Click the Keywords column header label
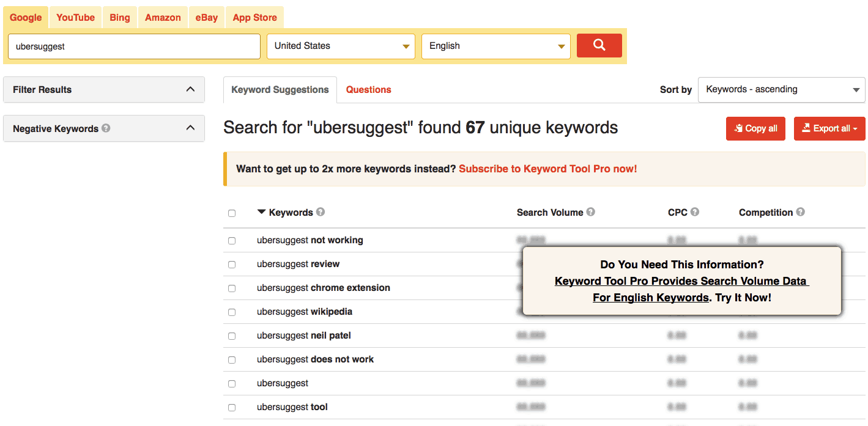 [x=291, y=213]
